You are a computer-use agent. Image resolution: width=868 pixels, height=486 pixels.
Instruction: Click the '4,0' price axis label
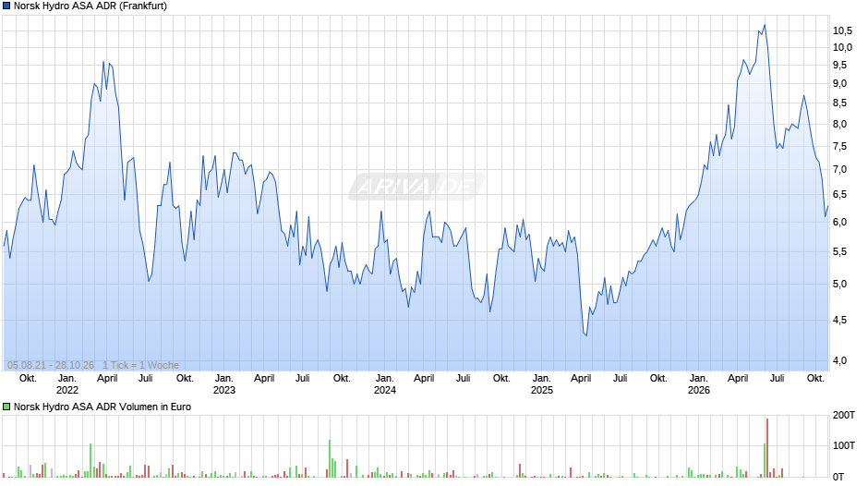coord(839,360)
